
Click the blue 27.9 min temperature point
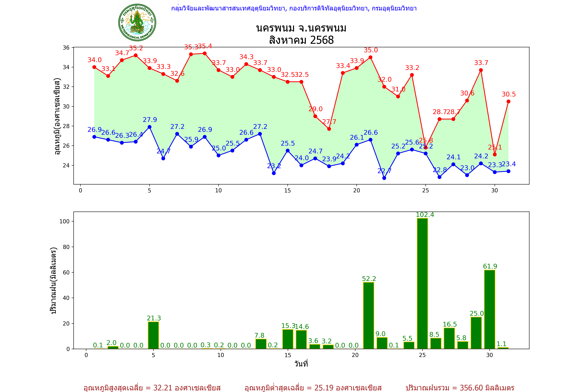(x=149, y=127)
